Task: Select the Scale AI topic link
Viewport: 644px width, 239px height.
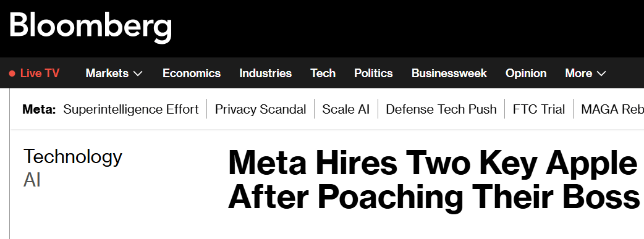Action: click(x=346, y=109)
